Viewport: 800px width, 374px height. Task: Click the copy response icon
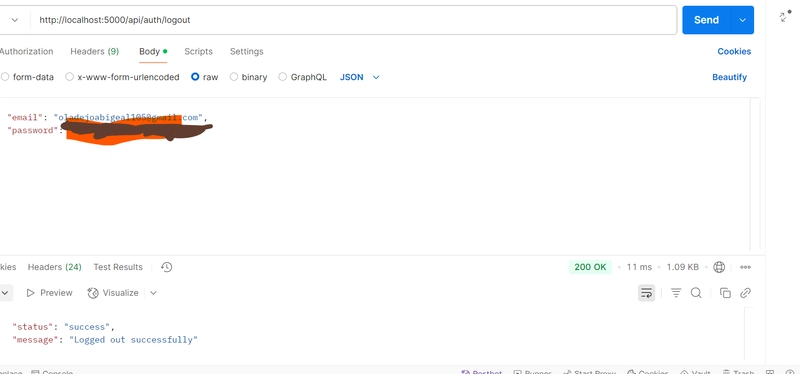click(x=725, y=293)
